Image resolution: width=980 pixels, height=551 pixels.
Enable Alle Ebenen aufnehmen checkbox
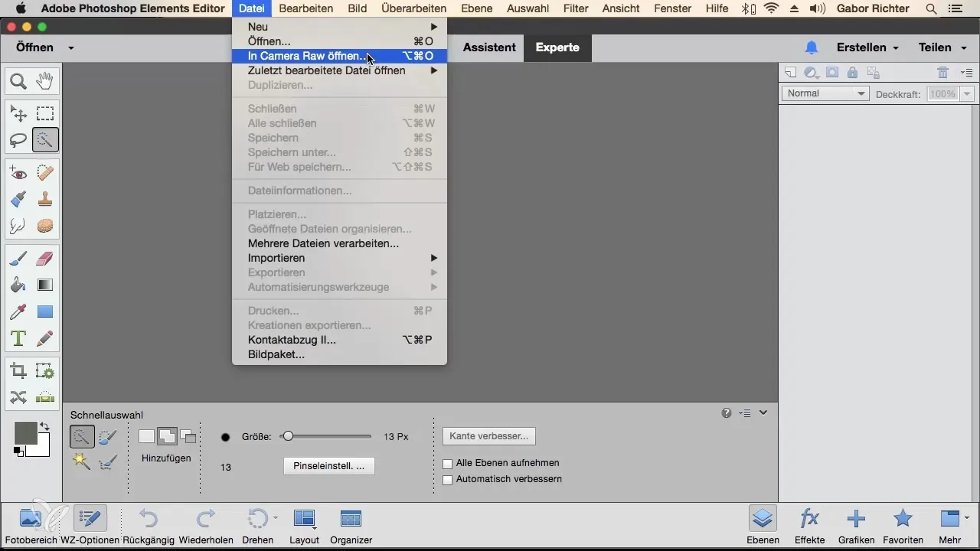tap(448, 463)
